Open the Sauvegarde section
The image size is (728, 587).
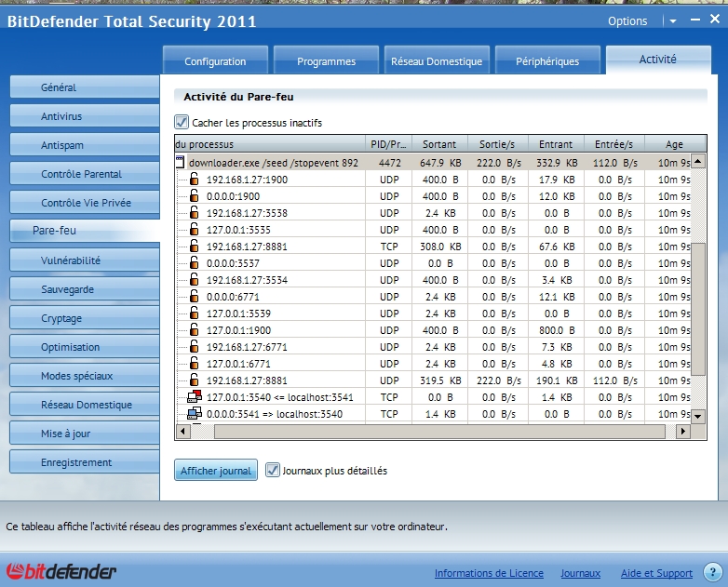tap(85, 289)
